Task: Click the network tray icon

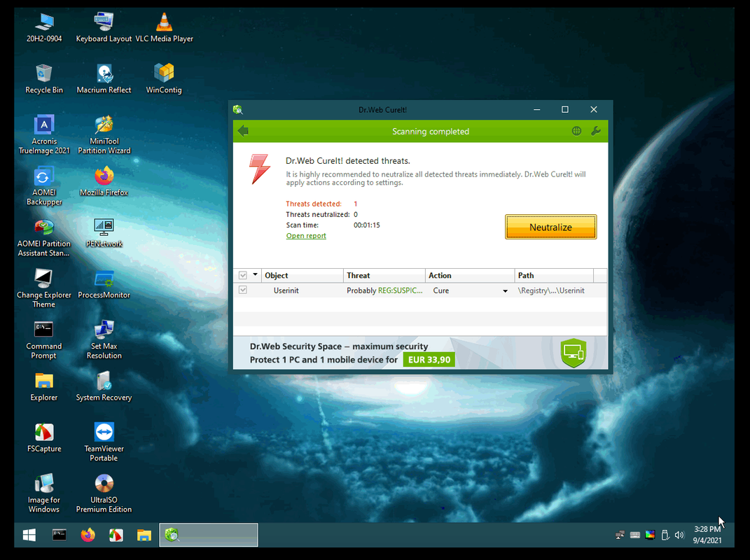Action: click(x=620, y=535)
